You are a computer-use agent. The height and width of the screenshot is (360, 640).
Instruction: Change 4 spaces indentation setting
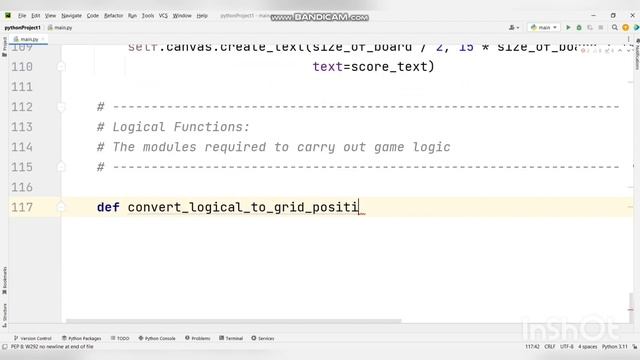pos(587,347)
